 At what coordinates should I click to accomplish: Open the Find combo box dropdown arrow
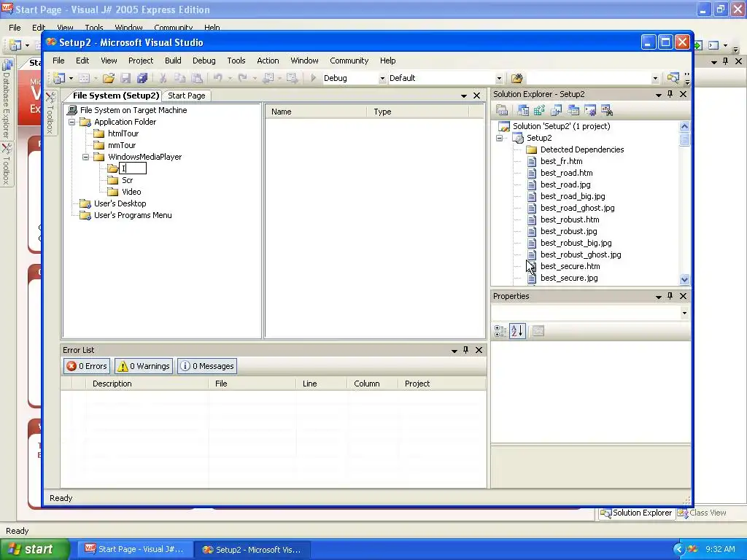(655, 79)
